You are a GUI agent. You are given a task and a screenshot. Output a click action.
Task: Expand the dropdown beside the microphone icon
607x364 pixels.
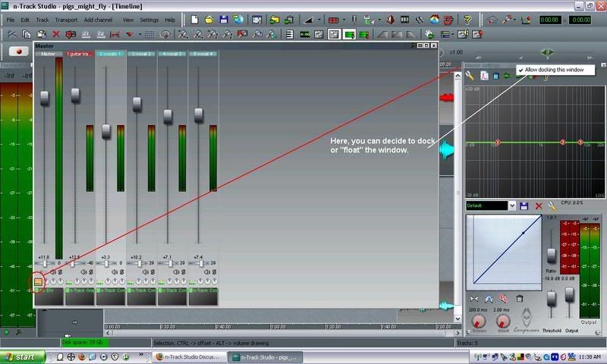pos(515,20)
